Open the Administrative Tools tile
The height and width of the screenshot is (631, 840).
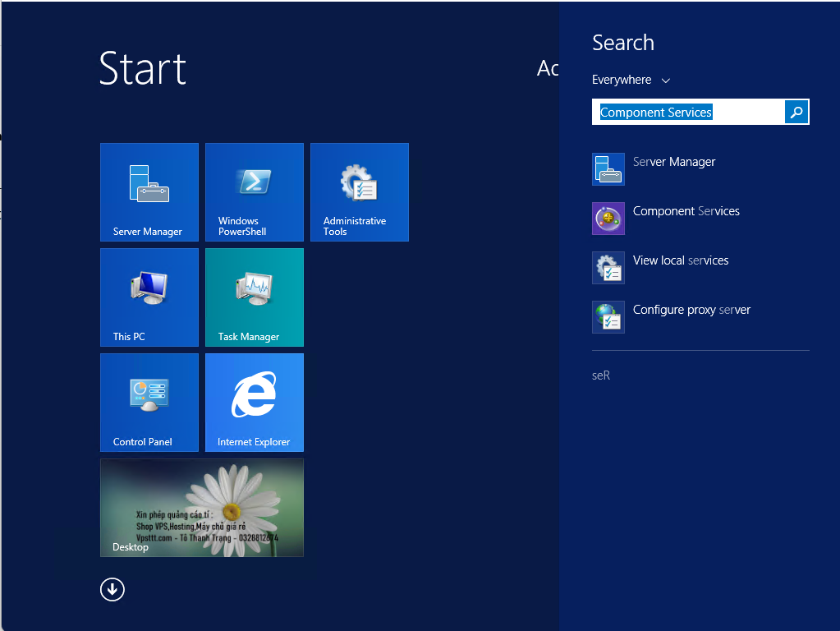pos(360,192)
